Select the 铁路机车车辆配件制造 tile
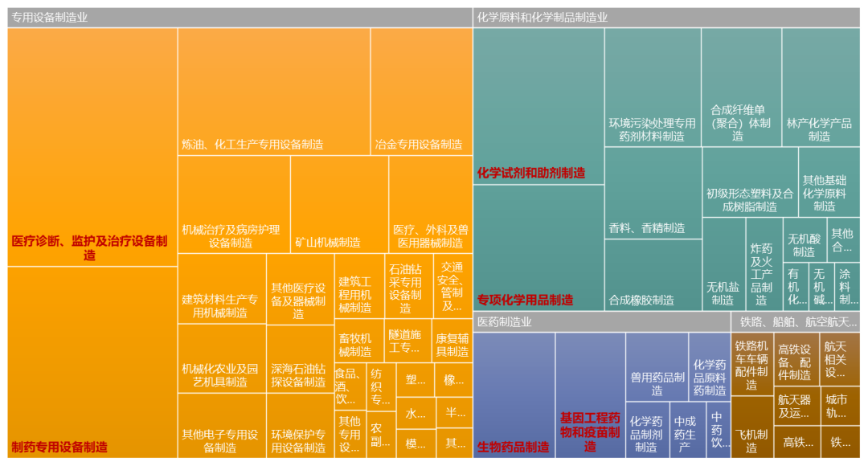 pyautogui.click(x=752, y=364)
